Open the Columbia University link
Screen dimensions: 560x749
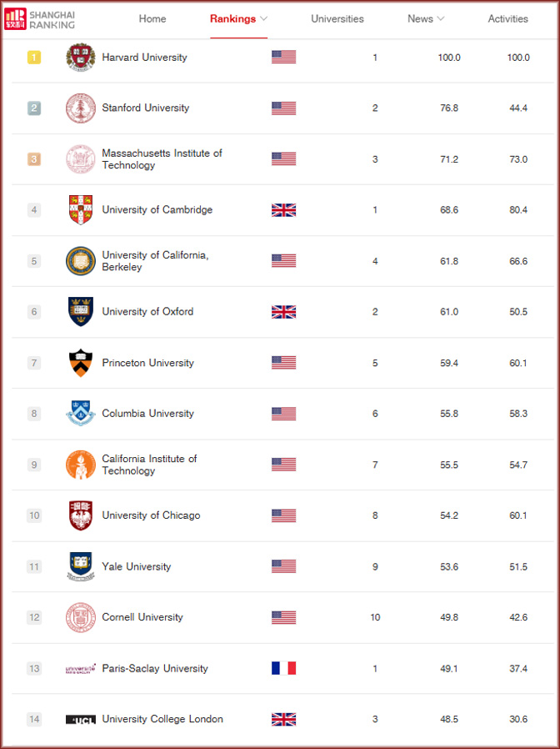(147, 414)
